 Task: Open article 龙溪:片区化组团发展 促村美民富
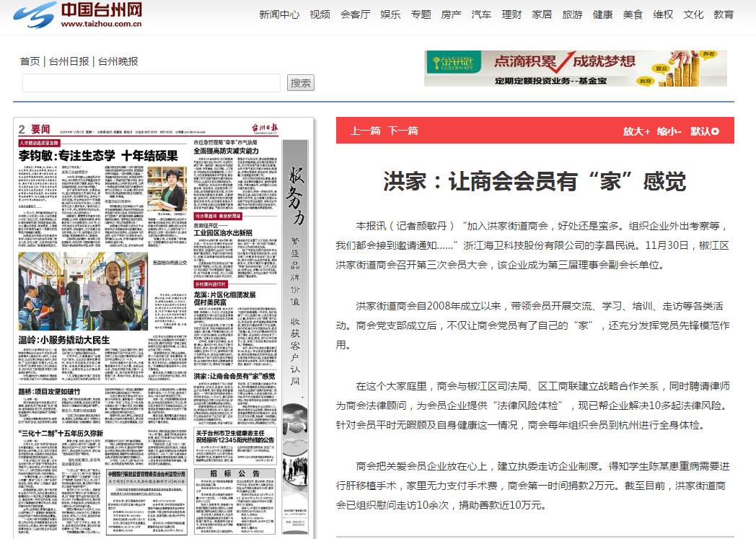tap(224, 299)
